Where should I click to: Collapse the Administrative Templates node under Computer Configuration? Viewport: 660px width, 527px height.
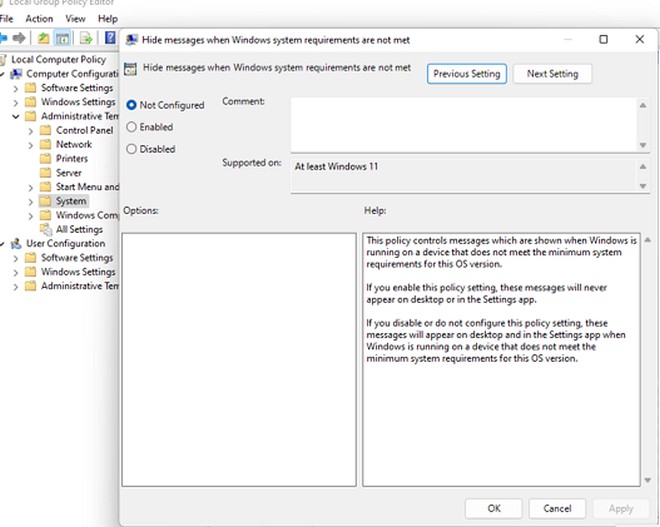click(x=16, y=116)
